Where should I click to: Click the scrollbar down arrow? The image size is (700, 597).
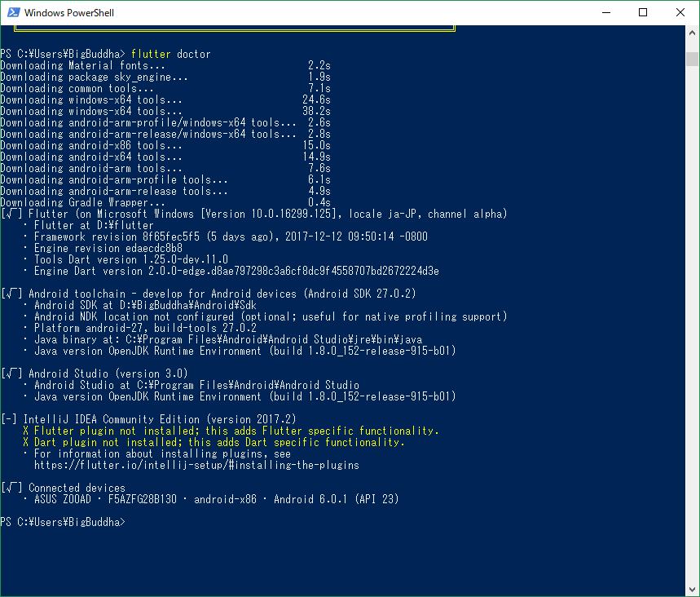(x=692, y=590)
